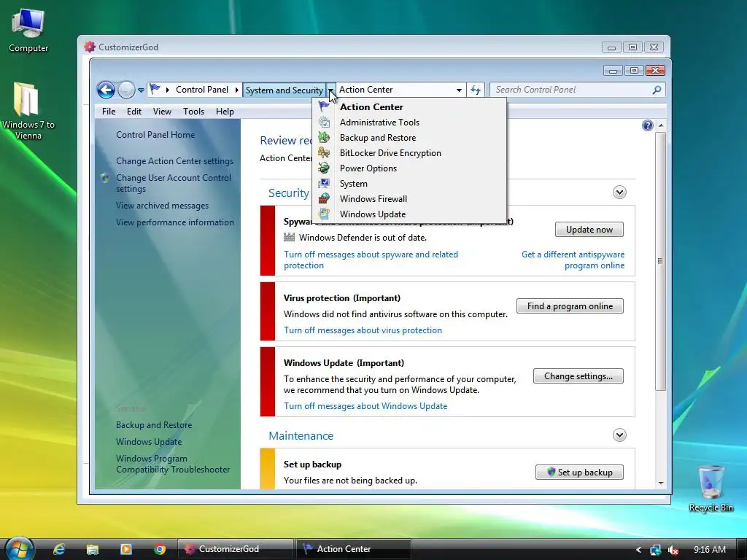The width and height of the screenshot is (747, 560).
Task: Open sidebar Backup and Restore link
Action: click(x=154, y=425)
